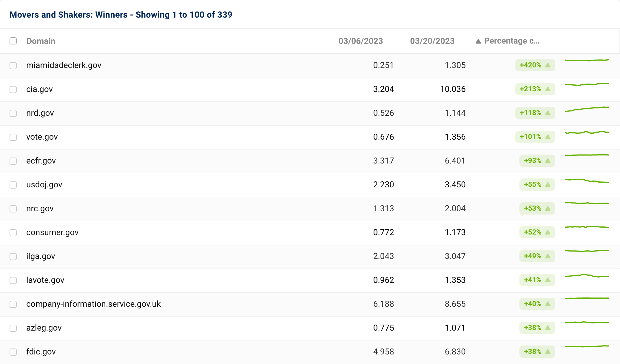Check the fdic.gov row checkbox
The height and width of the screenshot is (364, 620).
point(13,352)
